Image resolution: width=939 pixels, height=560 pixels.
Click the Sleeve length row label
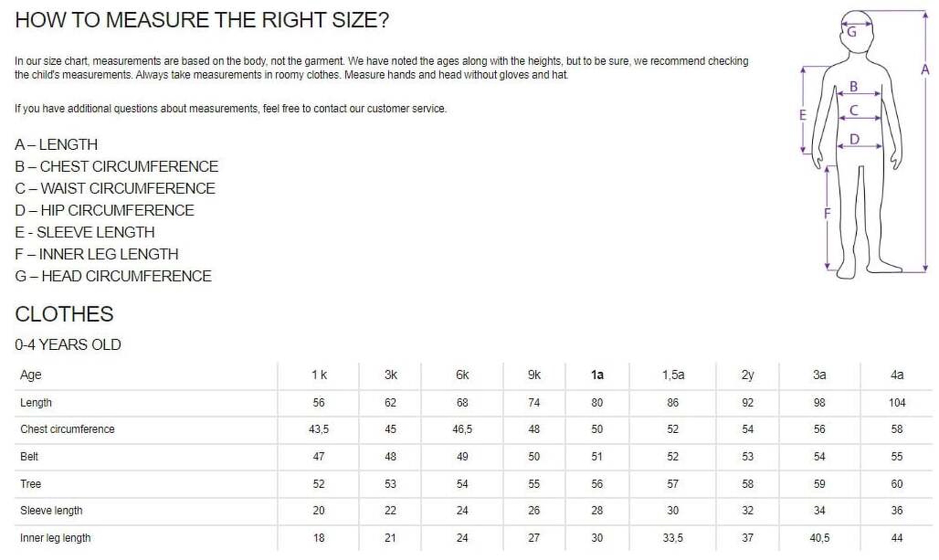51,510
